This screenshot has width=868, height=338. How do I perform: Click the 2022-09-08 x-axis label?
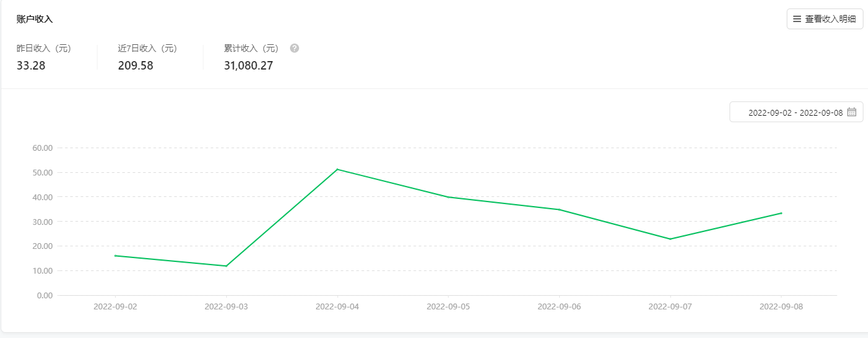pyautogui.click(x=781, y=305)
